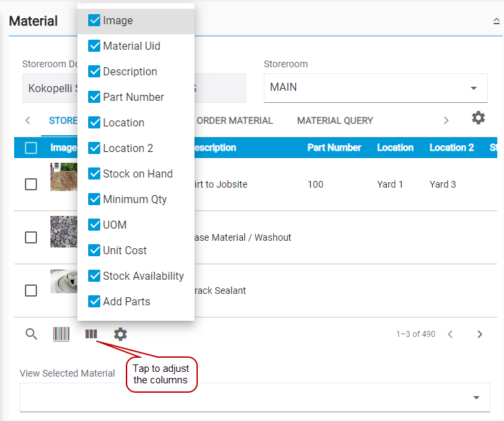Go to previous page of material results
Image resolution: width=504 pixels, height=421 pixels.
[451, 334]
